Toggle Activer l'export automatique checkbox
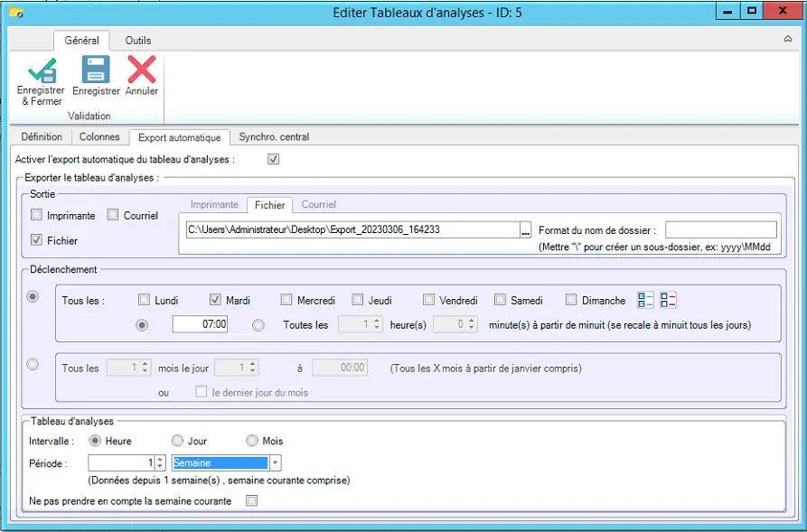807x532 pixels. (x=273, y=159)
